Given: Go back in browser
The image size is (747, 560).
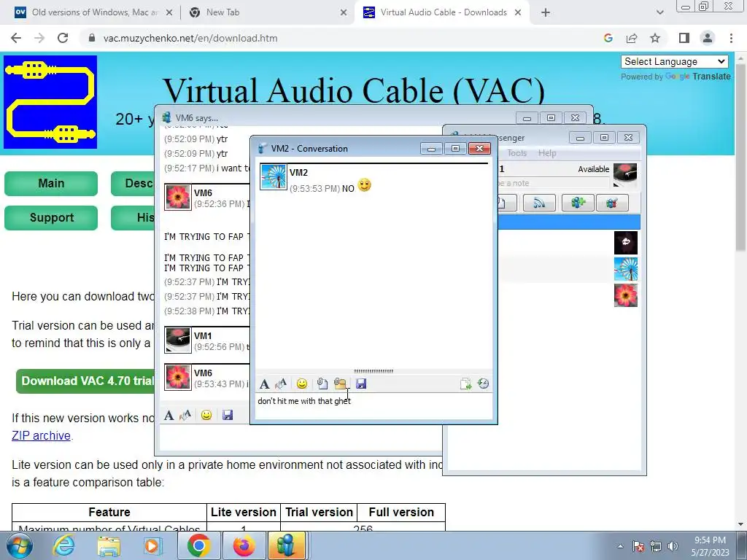Looking at the screenshot, I should [16, 38].
